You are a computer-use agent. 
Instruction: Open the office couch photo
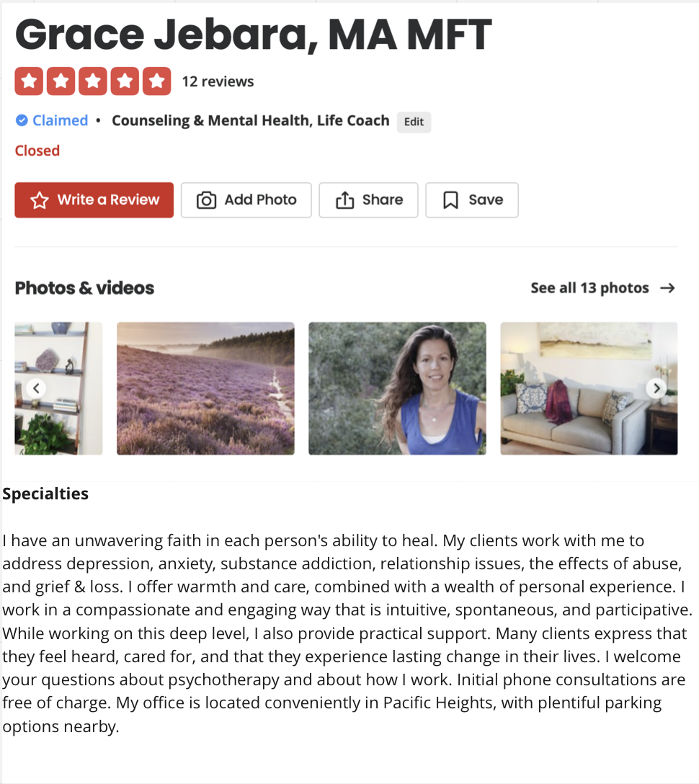(589, 388)
